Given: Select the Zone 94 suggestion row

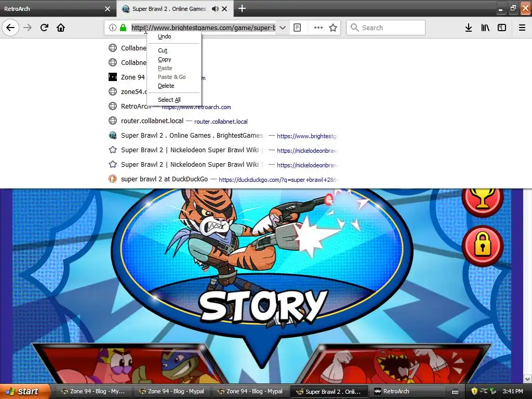Looking at the screenshot, I should [224, 77].
